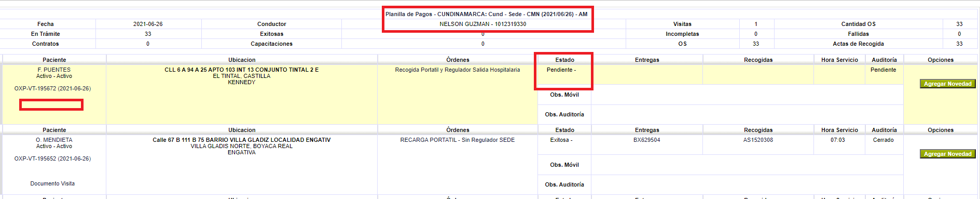980x199 pixels.
Task: Click the Pendiente audit status
Action: pyautogui.click(x=883, y=70)
